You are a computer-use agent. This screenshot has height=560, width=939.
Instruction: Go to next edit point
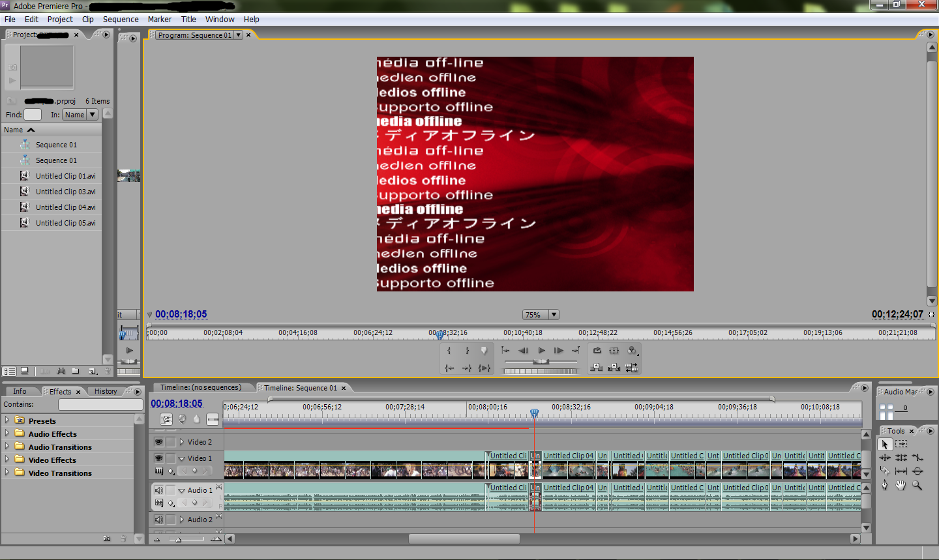click(x=576, y=351)
